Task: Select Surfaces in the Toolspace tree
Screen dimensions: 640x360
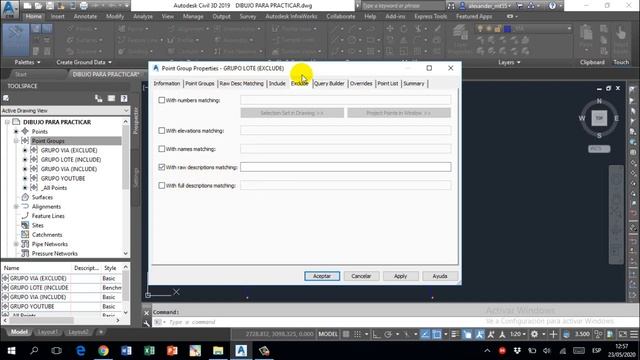Action: coord(42,197)
